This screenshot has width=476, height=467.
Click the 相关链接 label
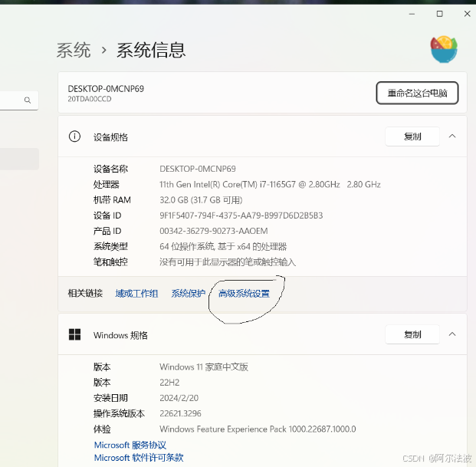click(x=85, y=294)
